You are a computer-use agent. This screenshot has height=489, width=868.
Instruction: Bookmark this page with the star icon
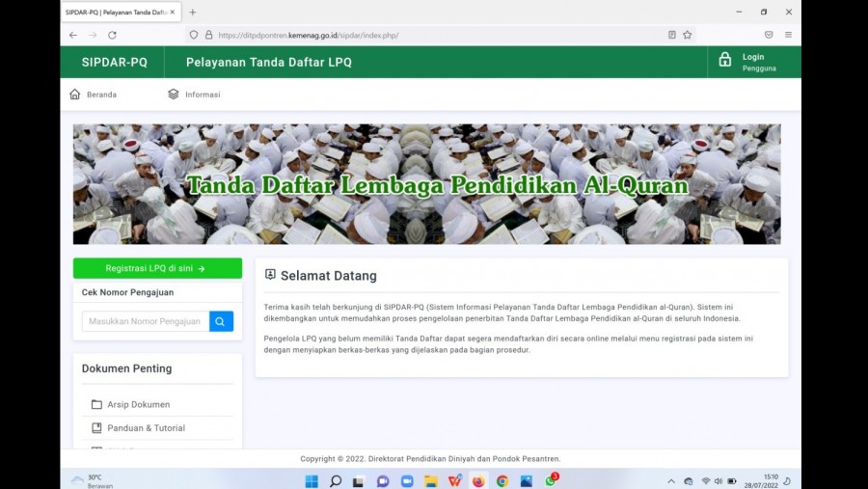point(688,35)
